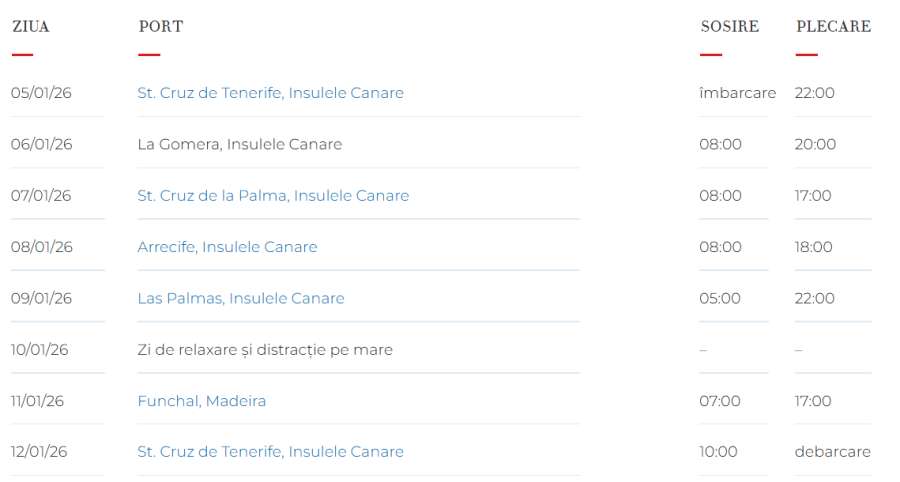
Task: Click Funchal 07:00 arrival time
Action: [x=720, y=401]
